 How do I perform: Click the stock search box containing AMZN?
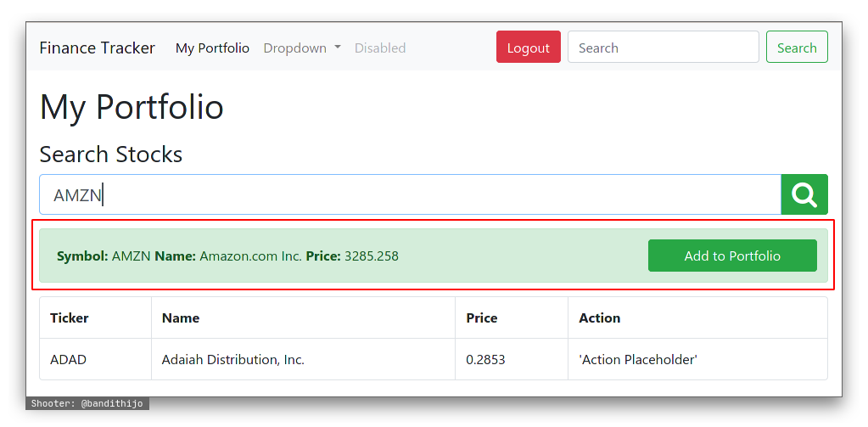click(409, 194)
